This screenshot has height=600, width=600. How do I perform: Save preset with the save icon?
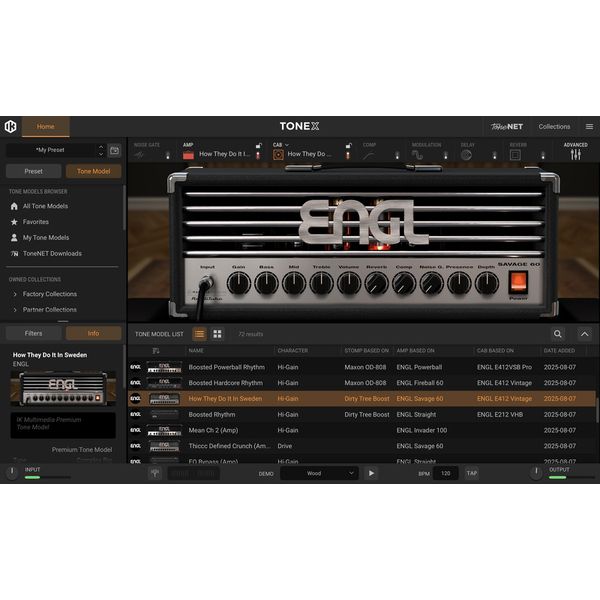tap(114, 150)
